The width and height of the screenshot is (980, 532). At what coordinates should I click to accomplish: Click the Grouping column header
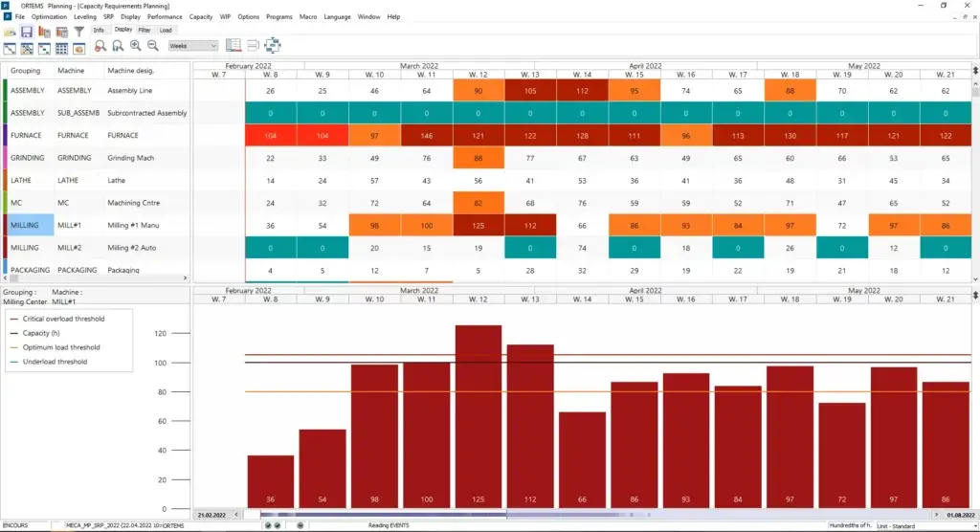tap(26, 71)
